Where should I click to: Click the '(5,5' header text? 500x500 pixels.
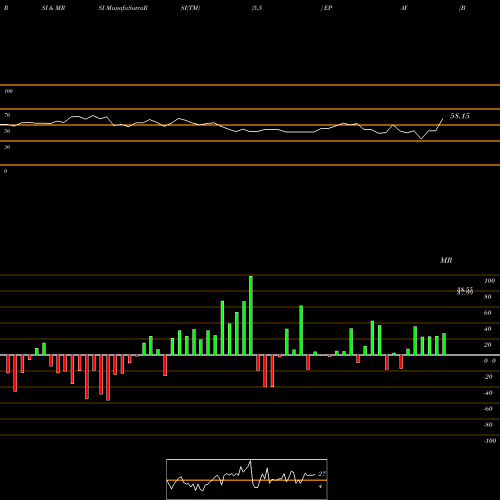point(257,8)
